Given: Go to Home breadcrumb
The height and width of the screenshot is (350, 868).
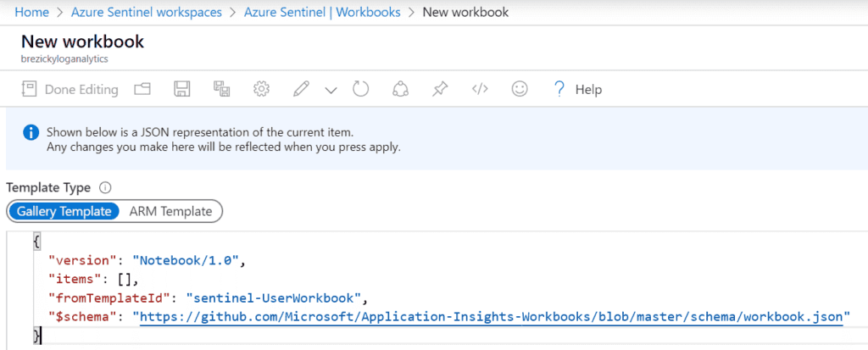Looking at the screenshot, I should (x=31, y=12).
